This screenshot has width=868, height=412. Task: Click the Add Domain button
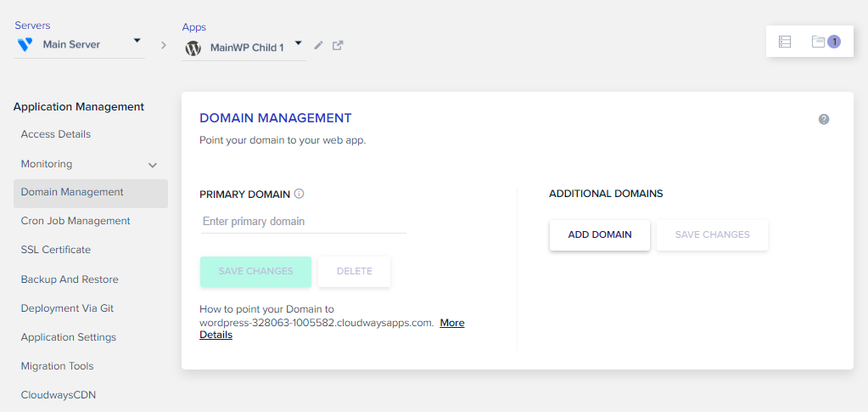600,235
